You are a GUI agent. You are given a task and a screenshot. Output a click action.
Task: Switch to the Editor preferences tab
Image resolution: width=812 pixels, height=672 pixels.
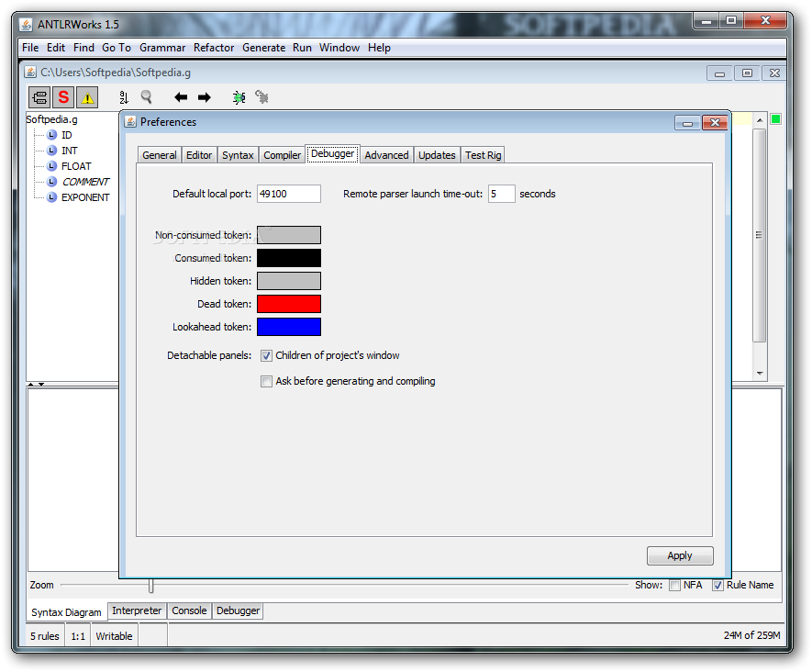pyautogui.click(x=199, y=155)
